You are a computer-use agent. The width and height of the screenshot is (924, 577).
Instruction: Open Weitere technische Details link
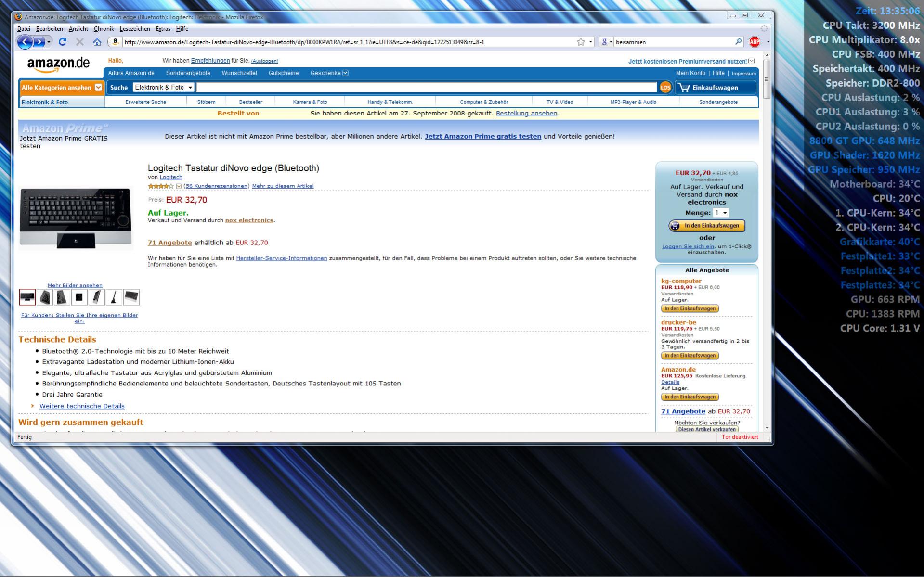click(82, 406)
